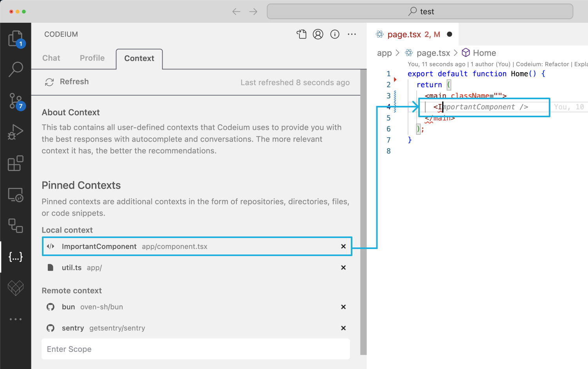This screenshot has width=588, height=369.
Task: Click code snippet icon beside ImportantComponent
Action: [x=51, y=246]
